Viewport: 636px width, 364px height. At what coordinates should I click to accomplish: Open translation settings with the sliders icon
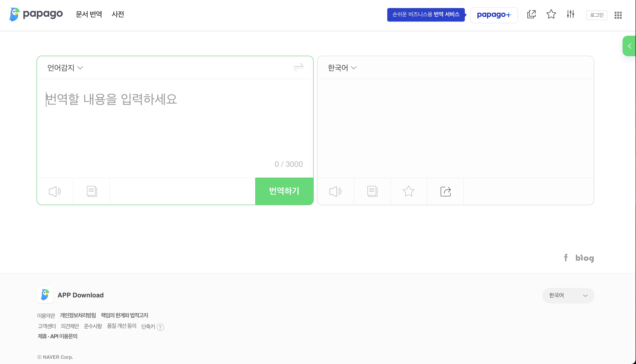click(x=570, y=15)
